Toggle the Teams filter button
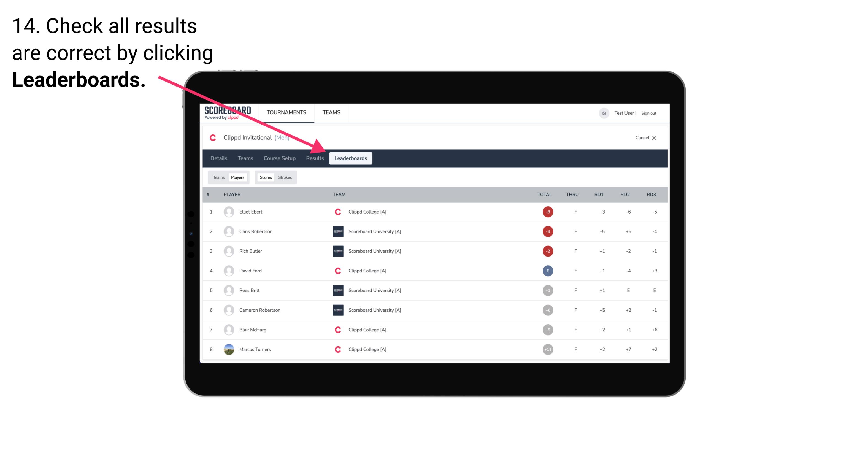868x467 pixels. tap(218, 177)
